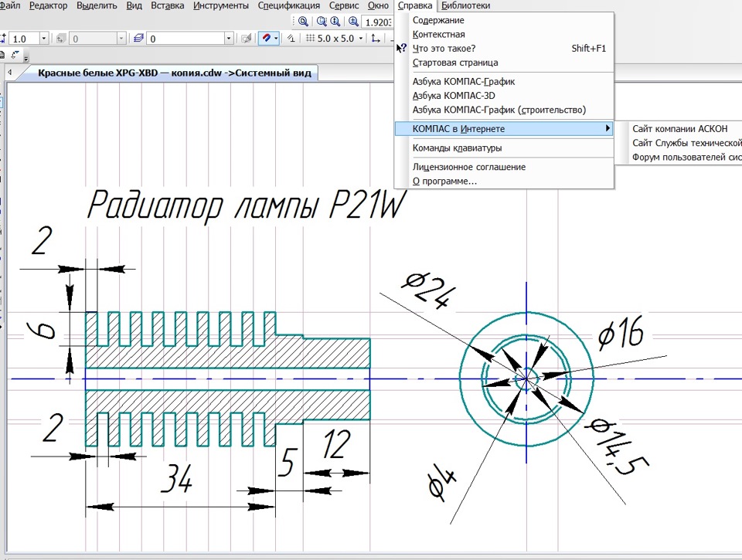Open the layer number 0 dropdown
This screenshot has width=742, height=560.
[x=229, y=39]
